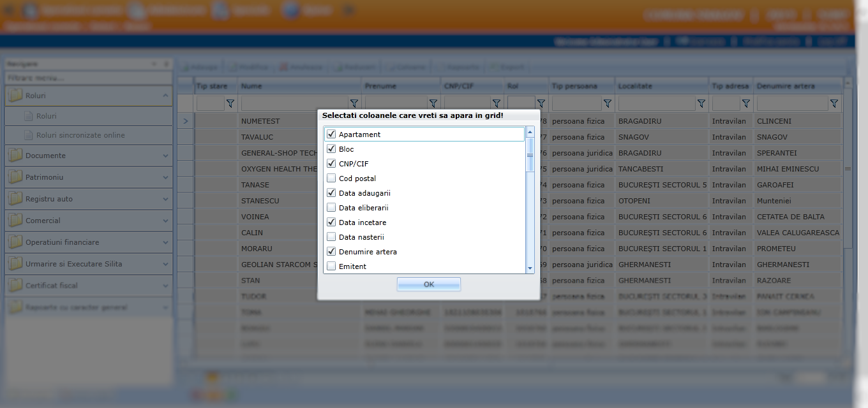Click the Localitate column filter icon
The height and width of the screenshot is (408, 868).
point(701,103)
